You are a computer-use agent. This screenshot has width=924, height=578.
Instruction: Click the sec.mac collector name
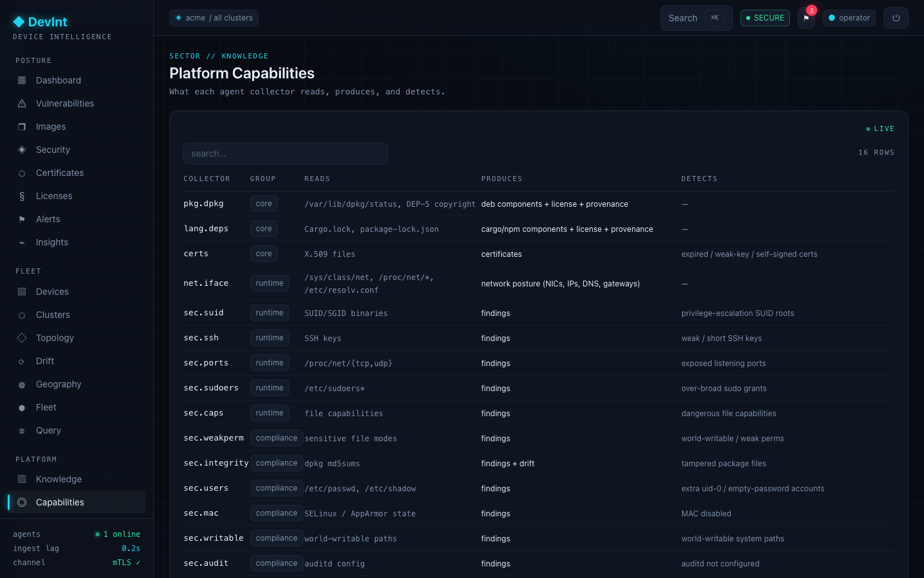[x=201, y=513]
